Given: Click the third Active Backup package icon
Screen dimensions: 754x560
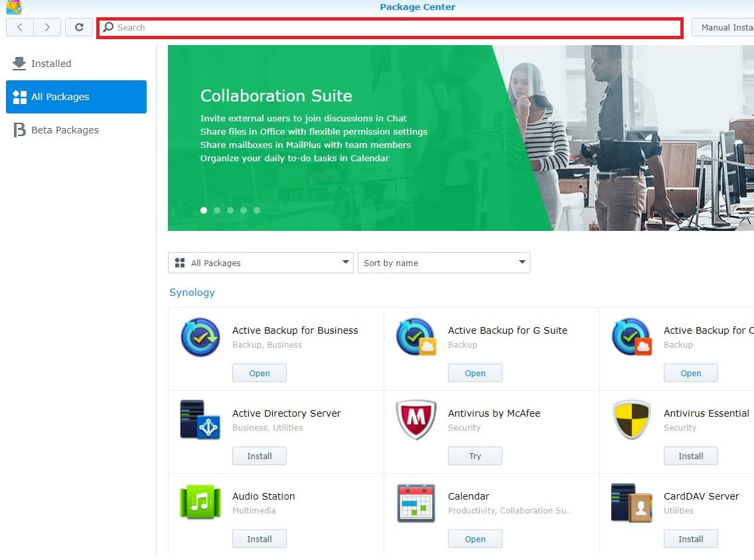Looking at the screenshot, I should (632, 337).
